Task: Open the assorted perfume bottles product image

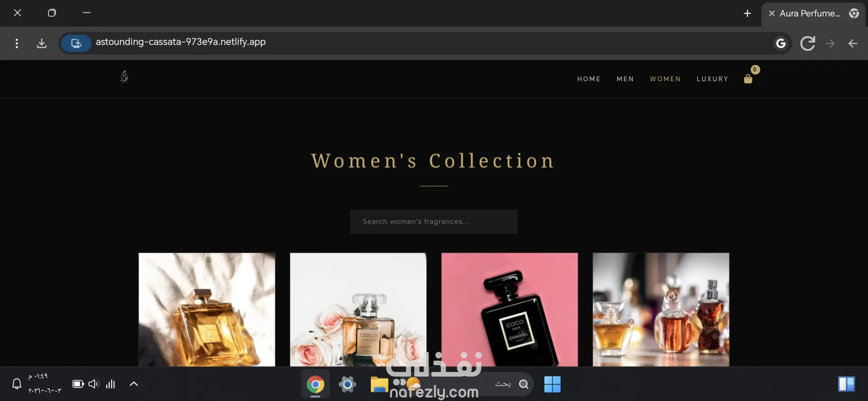Action: tap(661, 310)
